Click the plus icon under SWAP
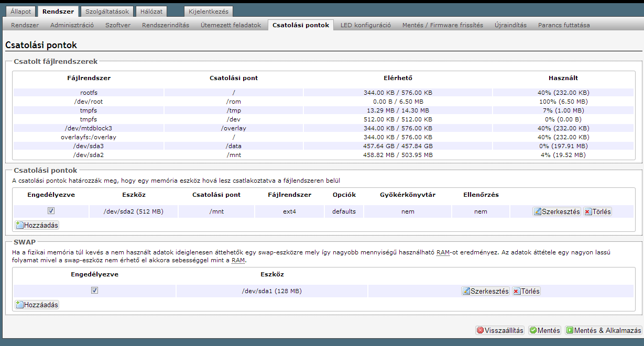 pyautogui.click(x=20, y=305)
